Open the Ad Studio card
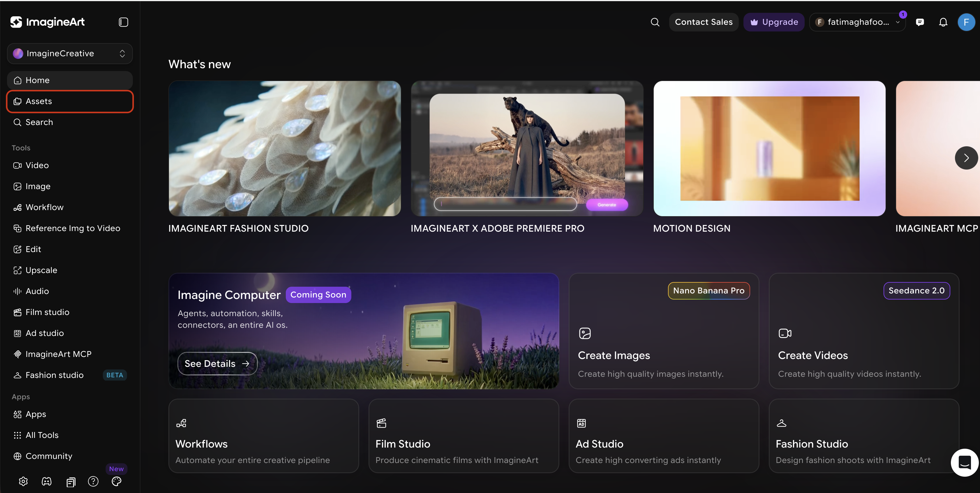 tap(664, 436)
